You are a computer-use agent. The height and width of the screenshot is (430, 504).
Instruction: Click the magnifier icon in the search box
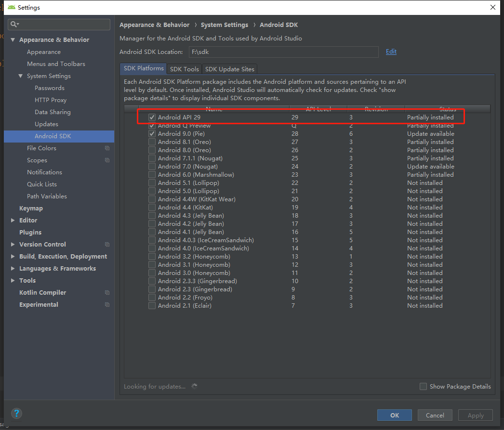tap(13, 24)
